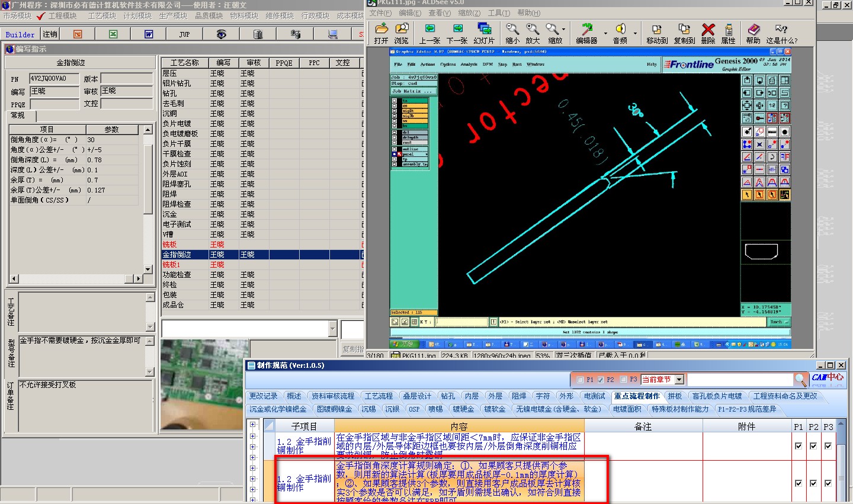Image resolution: width=853 pixels, height=504 pixels.
Task: Open the 当前章节 dropdown
Action: pos(679,380)
